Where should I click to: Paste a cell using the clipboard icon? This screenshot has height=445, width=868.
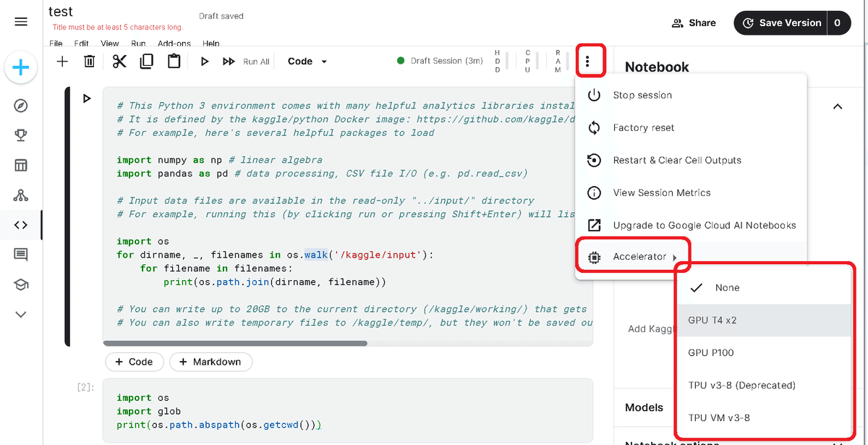click(174, 62)
